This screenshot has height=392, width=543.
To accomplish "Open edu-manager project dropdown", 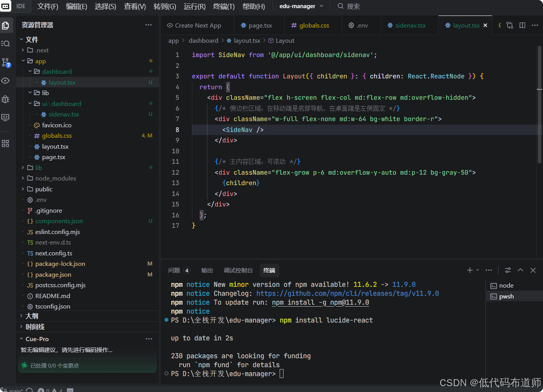I will 301,6.
